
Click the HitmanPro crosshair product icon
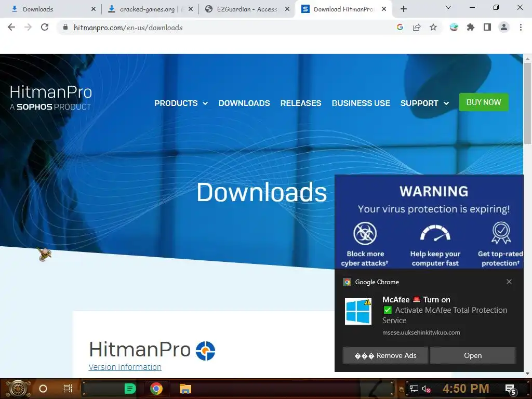(x=206, y=351)
